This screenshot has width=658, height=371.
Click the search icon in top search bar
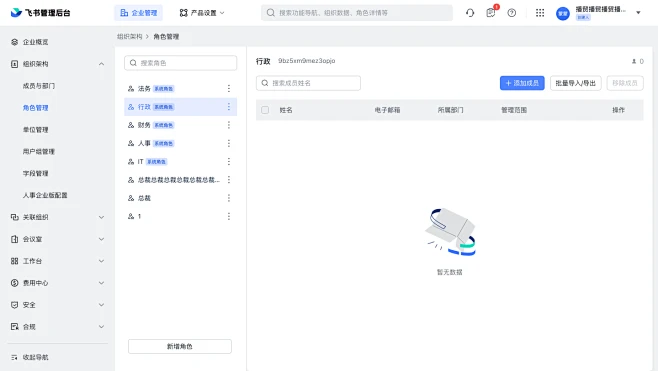[x=271, y=13]
